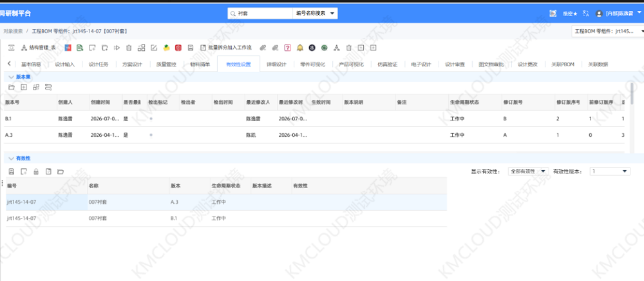Click the dark round toolbar icon
644x281 pixels.
pyautogui.click(x=312, y=48)
